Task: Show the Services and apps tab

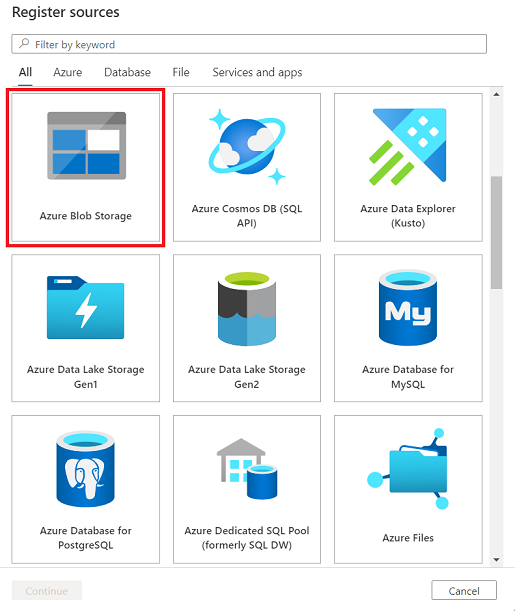Action: 257,72
